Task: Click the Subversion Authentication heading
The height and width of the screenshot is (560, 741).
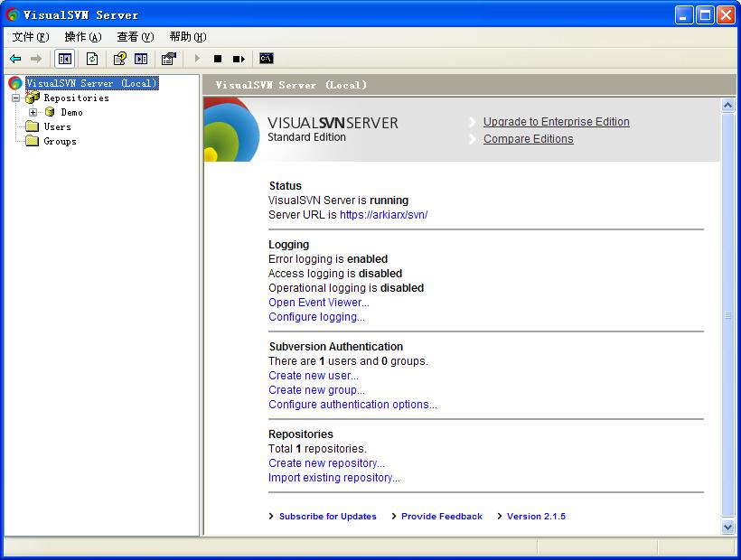Action: (336, 347)
